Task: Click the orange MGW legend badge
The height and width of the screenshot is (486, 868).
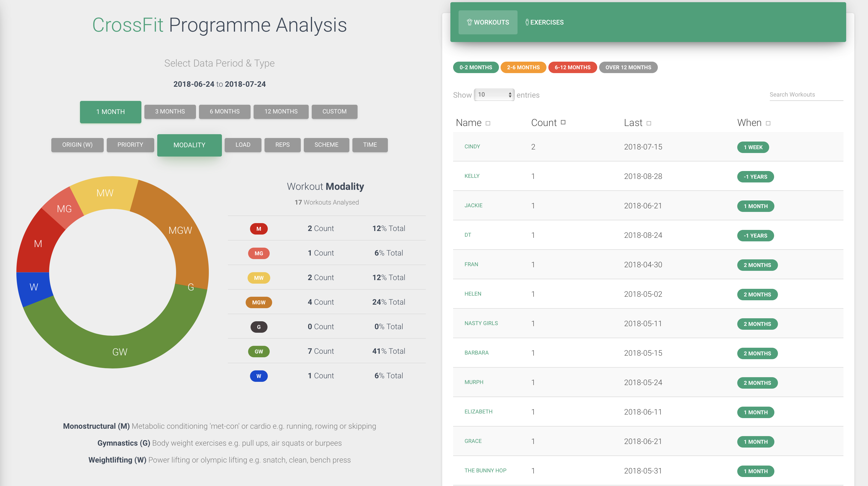Action: pos(258,302)
